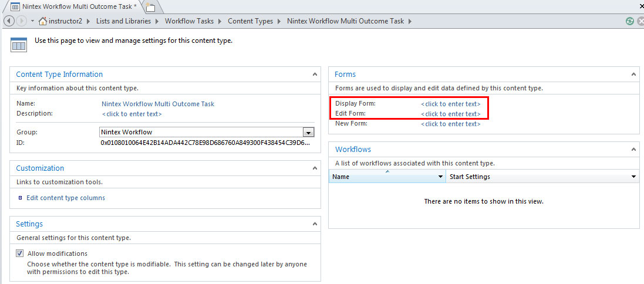Click the forward navigation arrow button
644x284 pixels.
pos(22,21)
